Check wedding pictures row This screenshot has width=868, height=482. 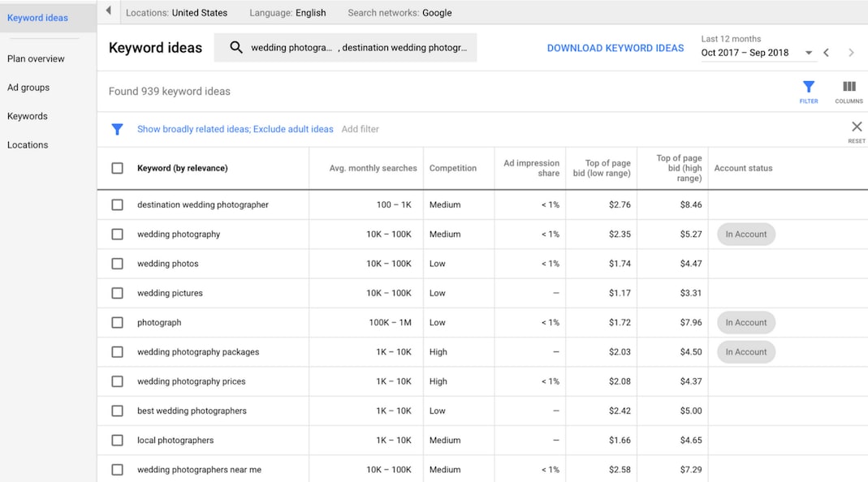pos(118,293)
